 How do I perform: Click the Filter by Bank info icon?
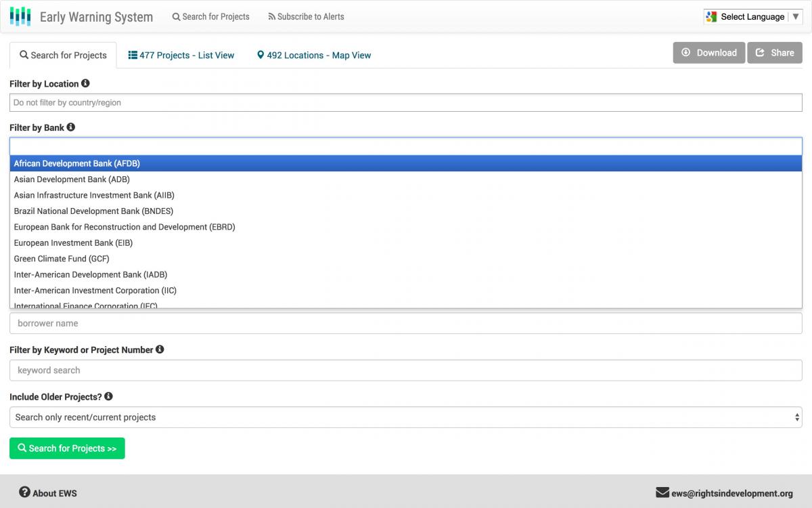71,127
